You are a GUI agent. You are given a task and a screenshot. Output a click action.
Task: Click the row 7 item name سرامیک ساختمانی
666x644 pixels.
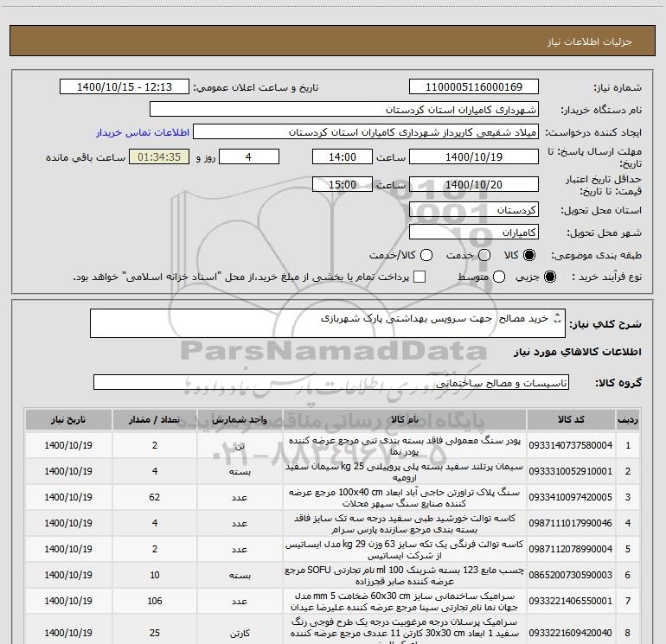(405, 601)
